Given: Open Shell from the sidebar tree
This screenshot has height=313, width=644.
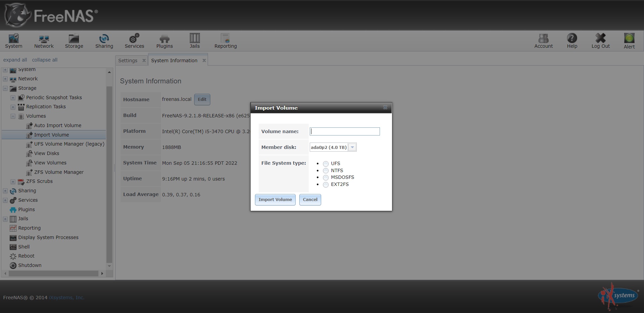Looking at the screenshot, I should coord(24,247).
